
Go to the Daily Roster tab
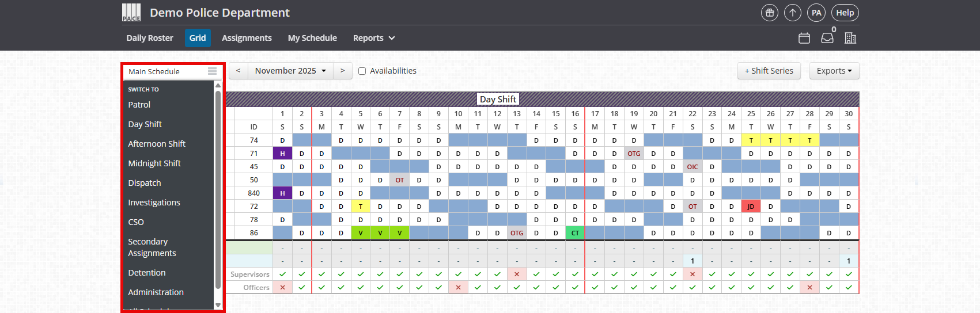150,38
